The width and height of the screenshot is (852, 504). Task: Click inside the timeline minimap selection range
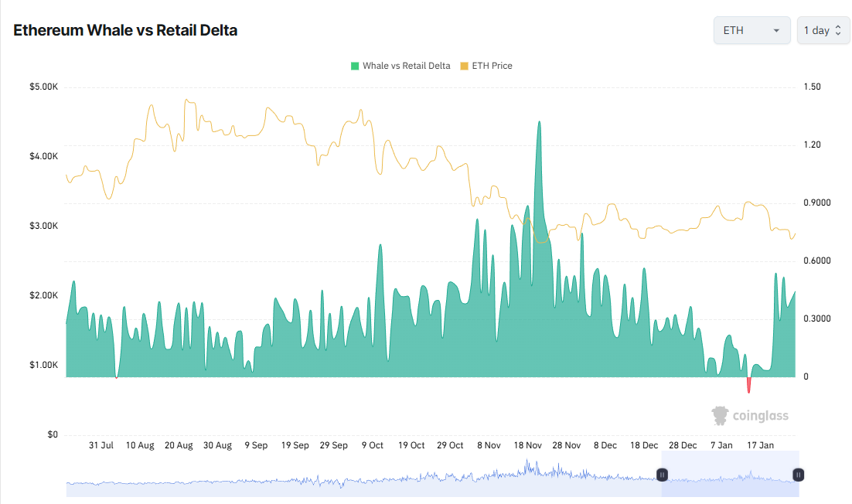pyautogui.click(x=731, y=475)
